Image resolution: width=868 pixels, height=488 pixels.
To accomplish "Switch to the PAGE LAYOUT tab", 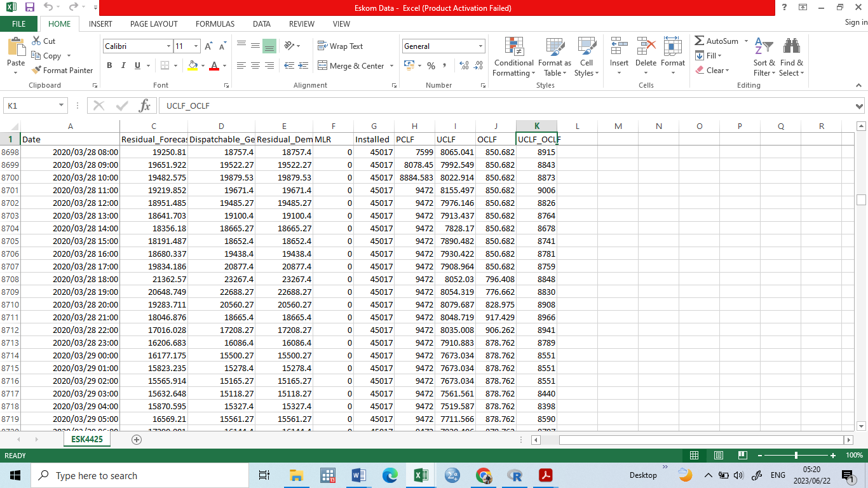I will coord(154,24).
